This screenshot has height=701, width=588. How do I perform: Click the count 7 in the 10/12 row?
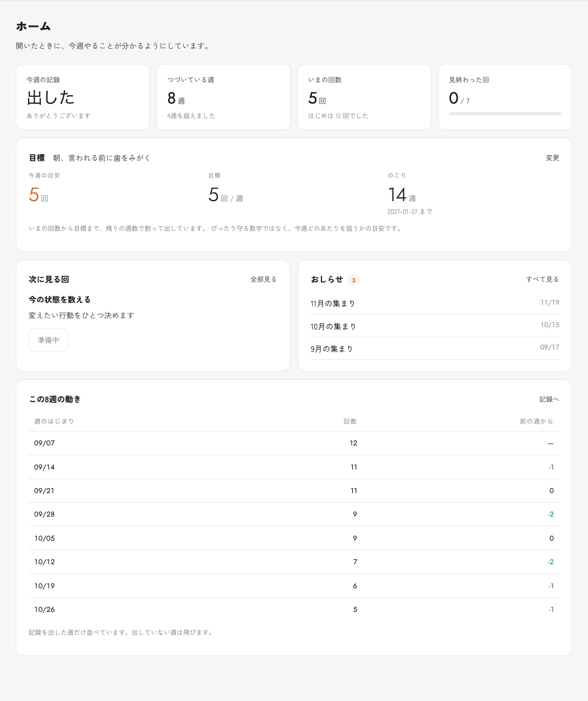[355, 562]
